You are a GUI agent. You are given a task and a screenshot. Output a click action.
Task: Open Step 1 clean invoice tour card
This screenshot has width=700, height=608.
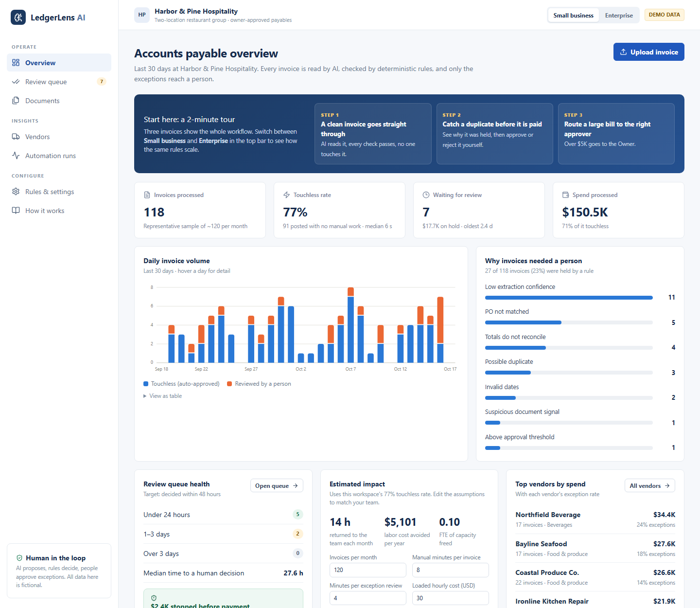click(x=373, y=134)
